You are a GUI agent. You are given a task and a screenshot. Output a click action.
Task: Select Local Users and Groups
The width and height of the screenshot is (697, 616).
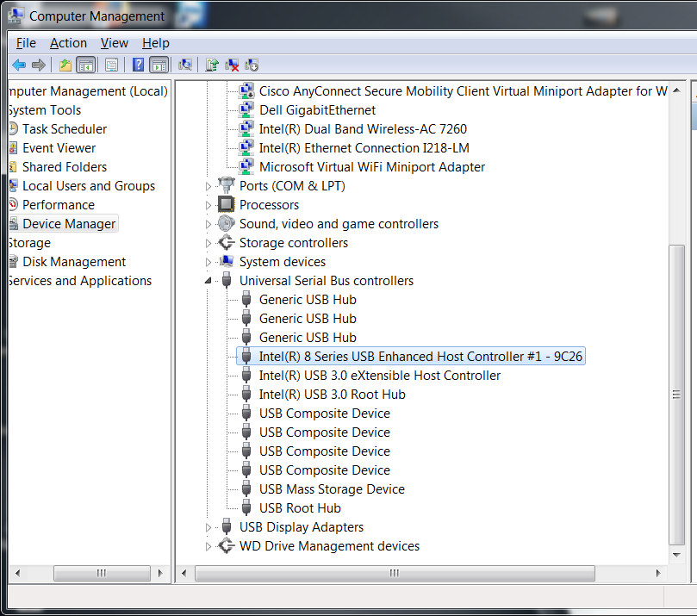tap(89, 186)
